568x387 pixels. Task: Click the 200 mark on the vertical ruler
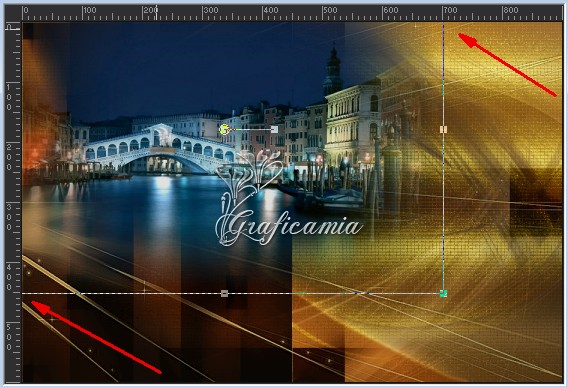coord(8,157)
